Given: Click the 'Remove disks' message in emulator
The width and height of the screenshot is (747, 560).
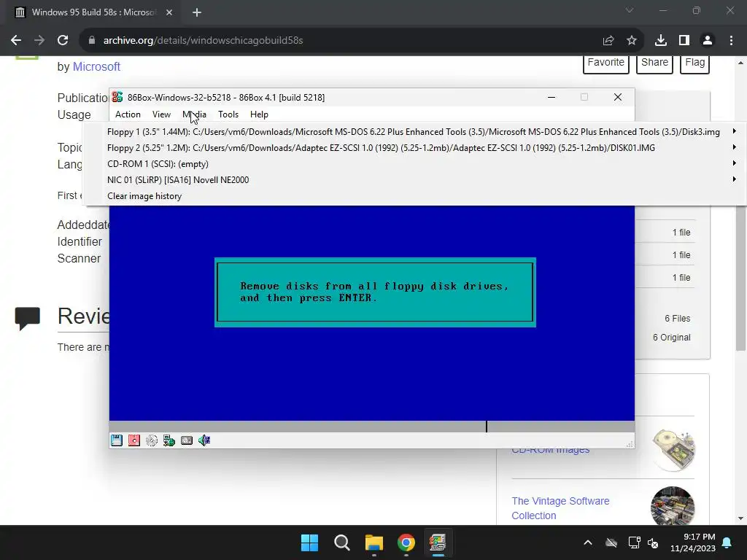Looking at the screenshot, I should pos(374,292).
